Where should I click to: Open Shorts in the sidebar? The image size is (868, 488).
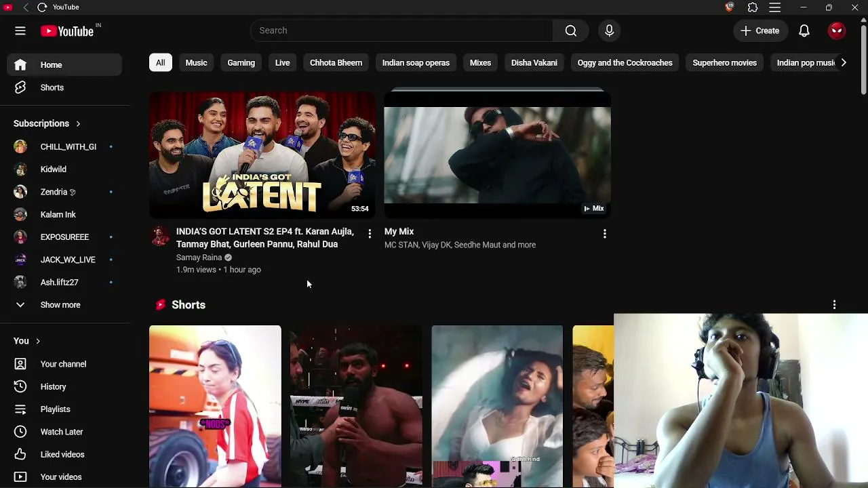point(64,87)
